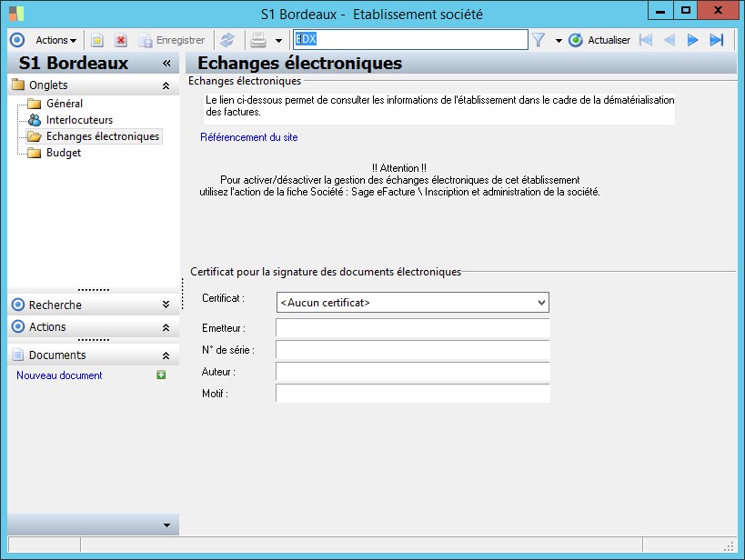This screenshot has height=560, width=745.
Task: Click the search field containing EDX
Action: [410, 39]
